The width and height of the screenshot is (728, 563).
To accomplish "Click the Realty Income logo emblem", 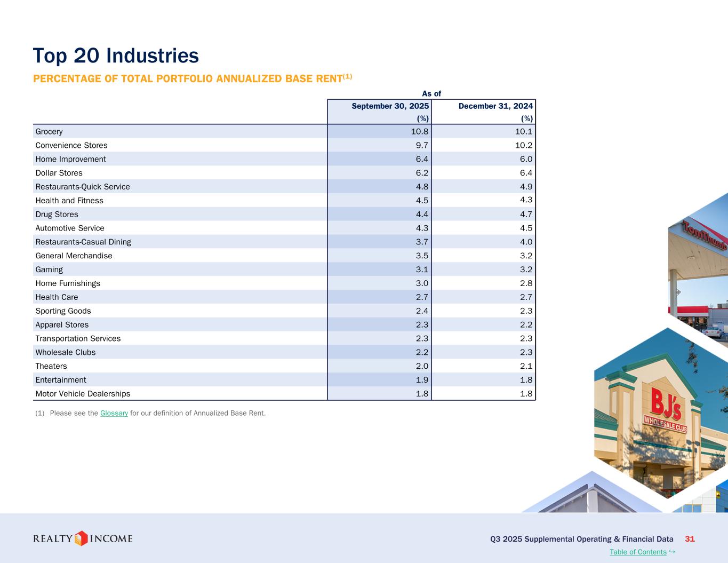I will coord(81,538).
